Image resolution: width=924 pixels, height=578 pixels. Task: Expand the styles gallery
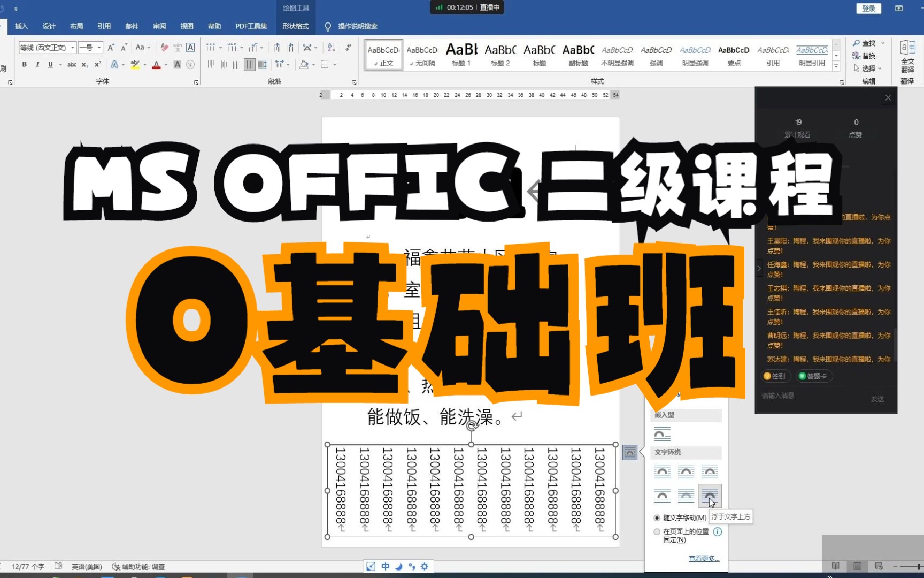tap(836, 67)
